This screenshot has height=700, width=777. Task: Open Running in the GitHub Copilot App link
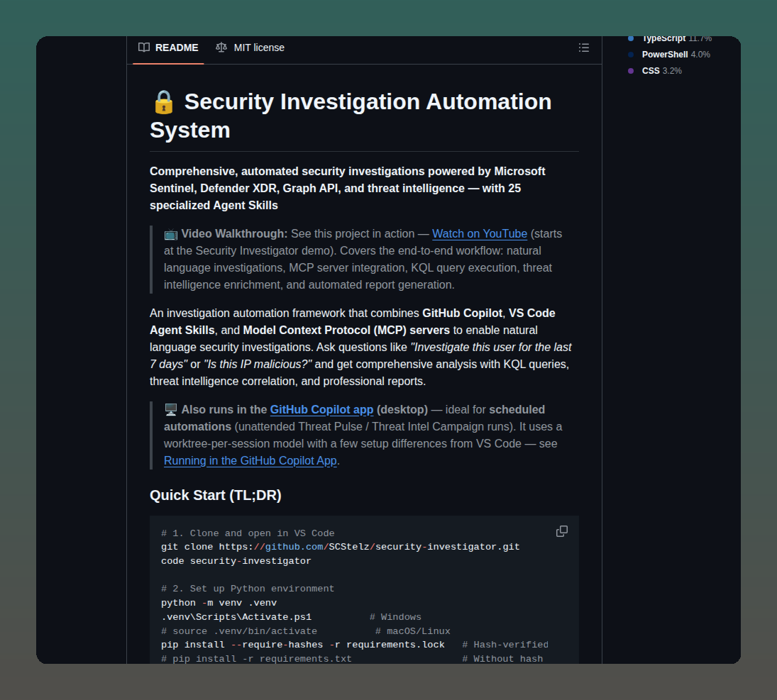pyautogui.click(x=250, y=461)
